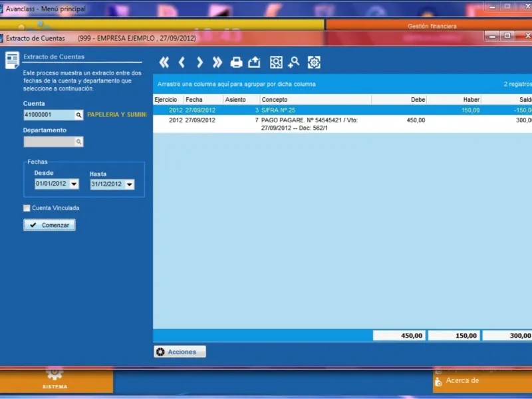Screen dimensions: 532x399
Task: Jump to the last record using the double-right arrow
Action: point(217,63)
